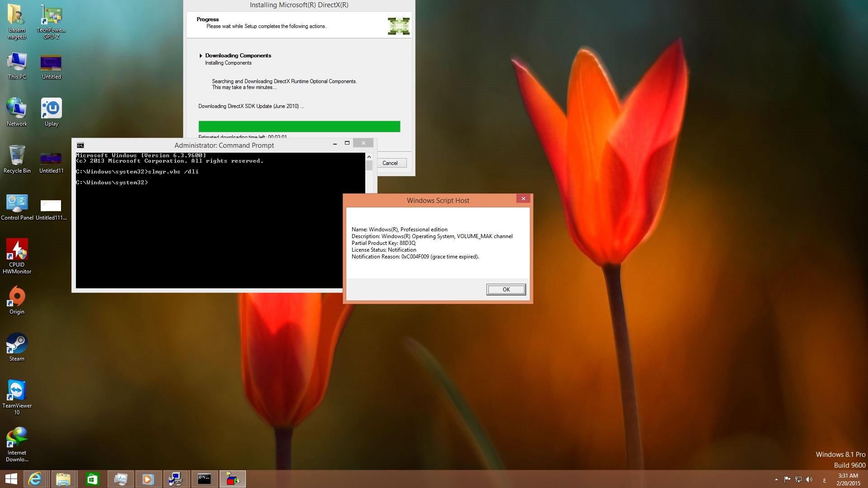This screenshot has width=868, height=488.
Task: Click the computer setup taskbar icon
Action: pos(176,479)
